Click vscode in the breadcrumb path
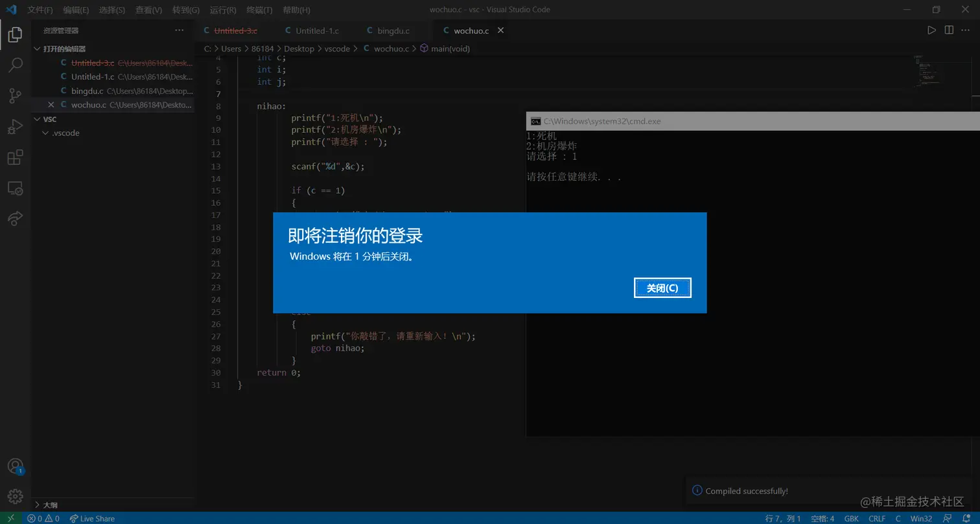The width and height of the screenshot is (980, 524). [337, 49]
